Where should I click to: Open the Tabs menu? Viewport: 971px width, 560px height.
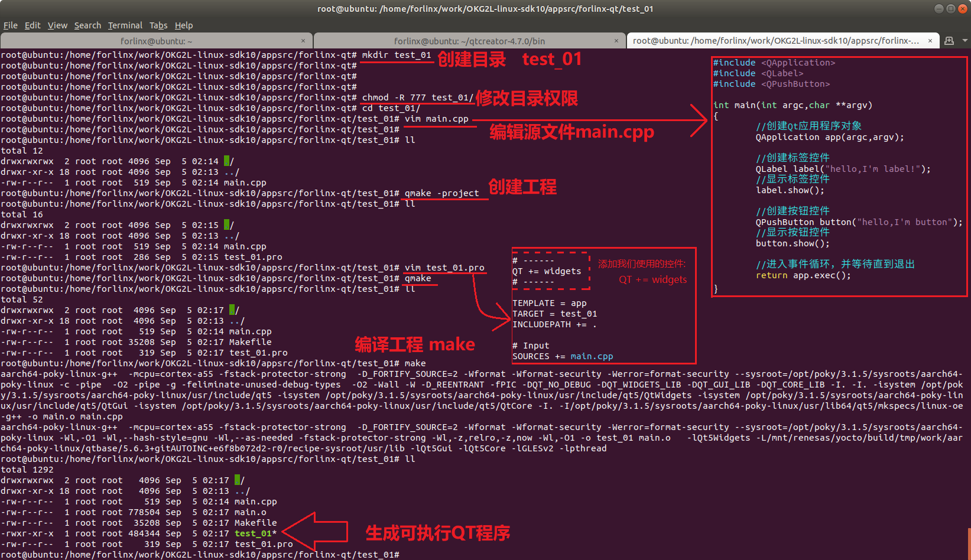click(x=158, y=25)
